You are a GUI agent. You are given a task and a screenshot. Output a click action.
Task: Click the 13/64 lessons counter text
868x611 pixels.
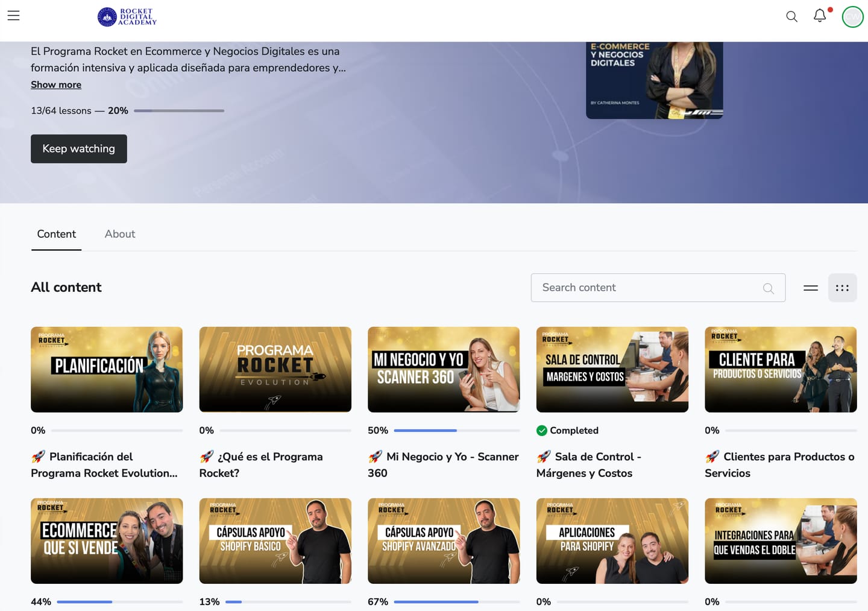(61, 111)
